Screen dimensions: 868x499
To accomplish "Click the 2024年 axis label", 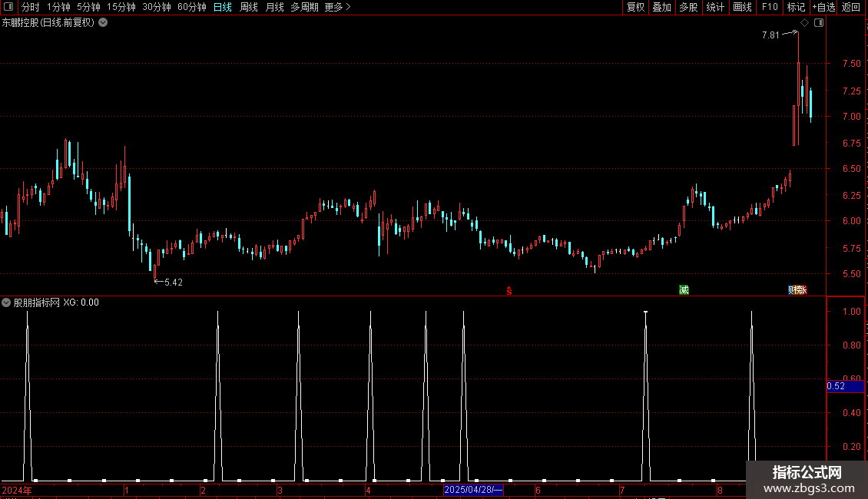I will pyautogui.click(x=17, y=490).
